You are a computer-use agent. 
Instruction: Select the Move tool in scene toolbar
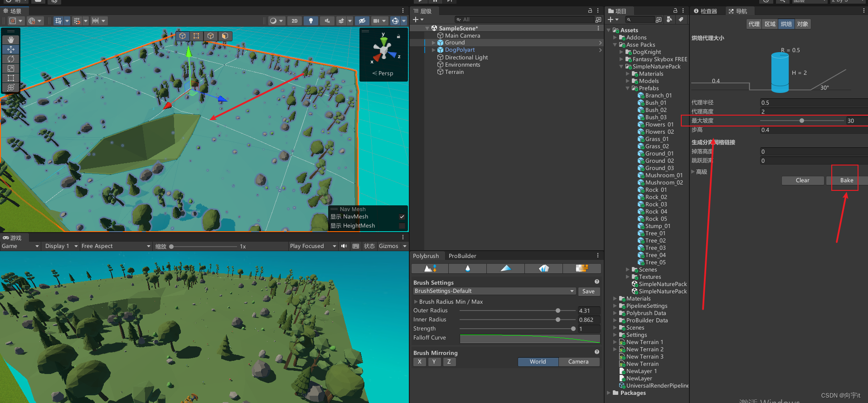coord(11,49)
